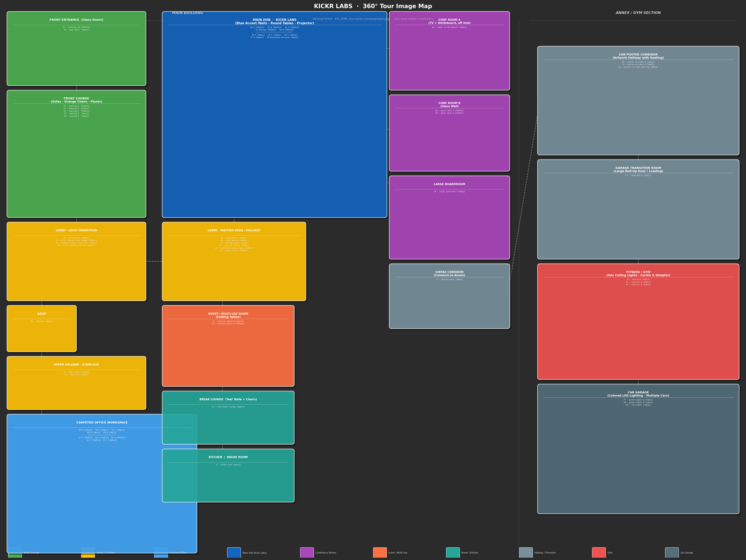
Task: Select the Main Hub (Kickr Labs) legend swatch
Action: click(x=234, y=553)
